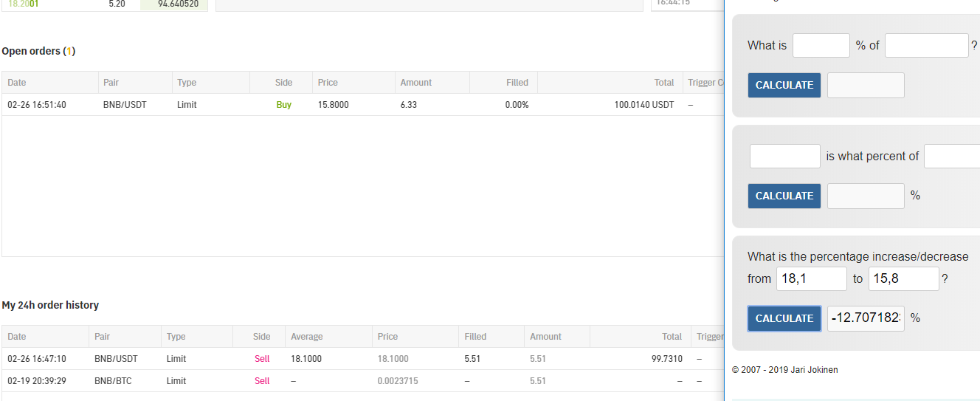This screenshot has height=401, width=980.
Task: Select the input before 'is what percent of'
Action: tap(784, 156)
